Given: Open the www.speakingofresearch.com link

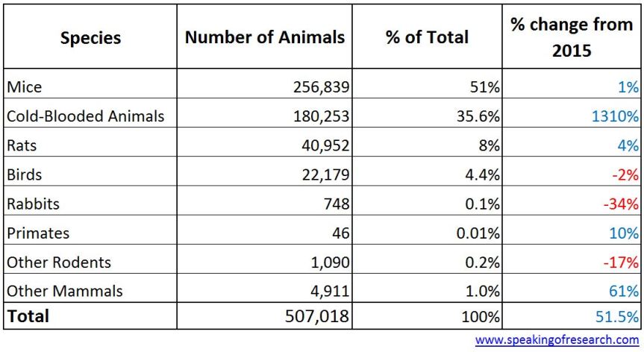Looking at the screenshot, I should tap(557, 340).
